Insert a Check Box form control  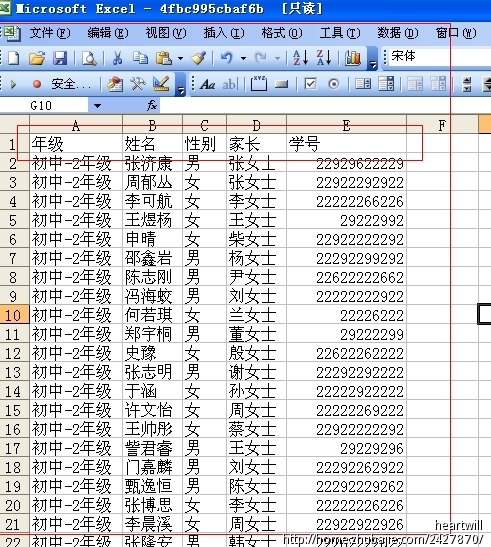pos(310,84)
